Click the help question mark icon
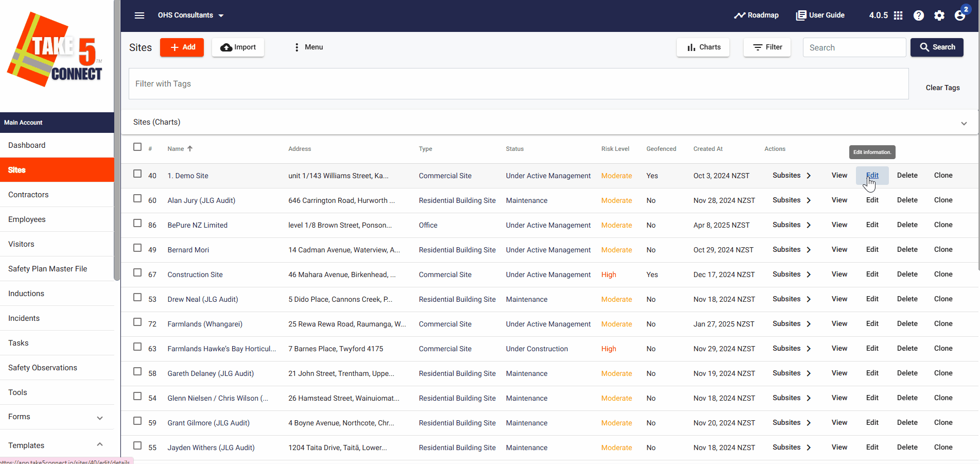 pos(919,15)
